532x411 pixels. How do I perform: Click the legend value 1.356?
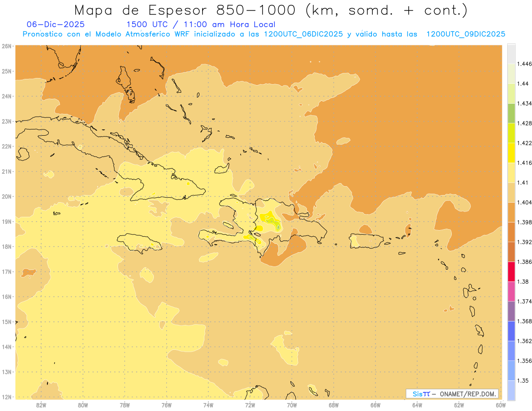click(524, 361)
